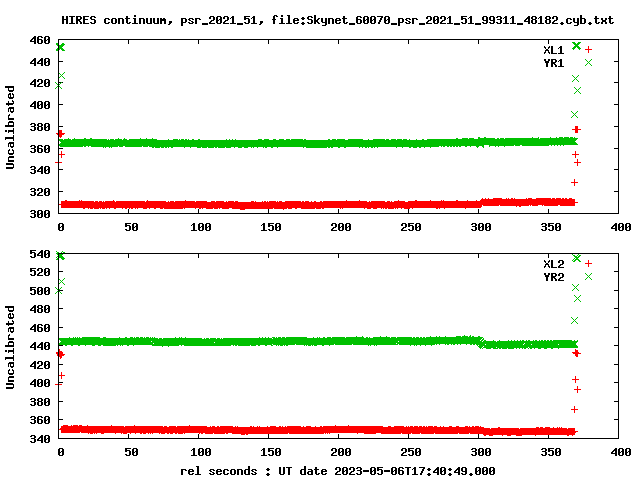The image size is (640, 480).
Task: Click the Uncalibrated axis label of the XL1/YR1 plot
Action: coord(10,127)
